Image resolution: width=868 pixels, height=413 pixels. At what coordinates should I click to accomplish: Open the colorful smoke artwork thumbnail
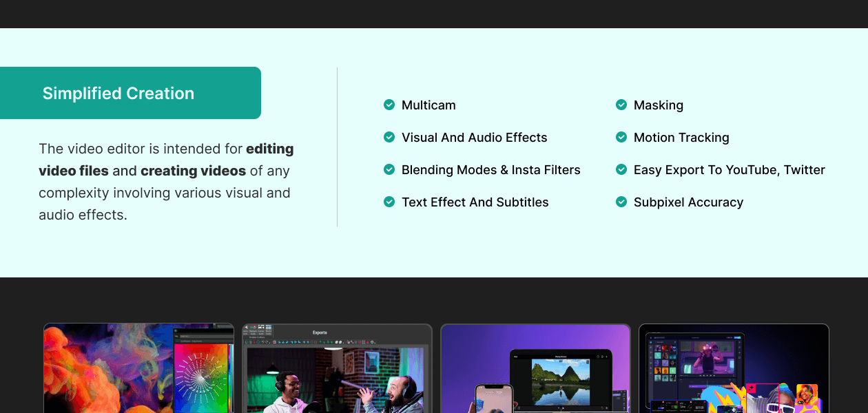pyautogui.click(x=138, y=368)
